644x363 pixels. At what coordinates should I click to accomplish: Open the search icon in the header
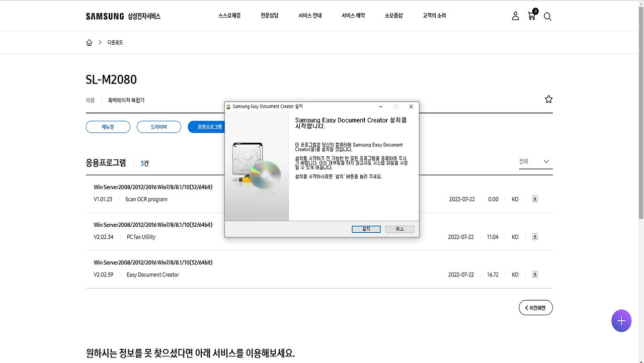click(x=547, y=17)
